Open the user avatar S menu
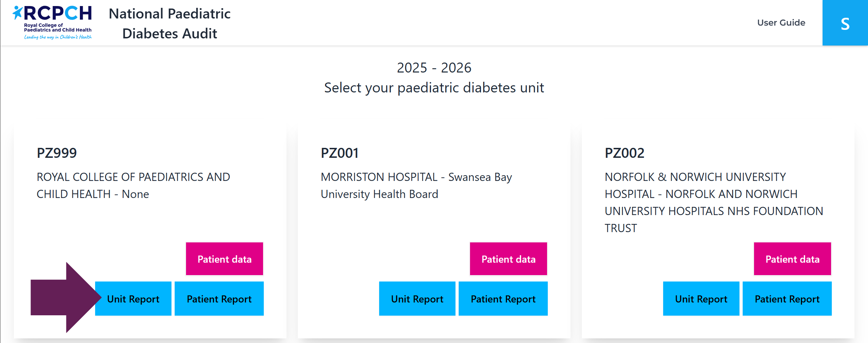The height and width of the screenshot is (343, 868). pos(845,23)
